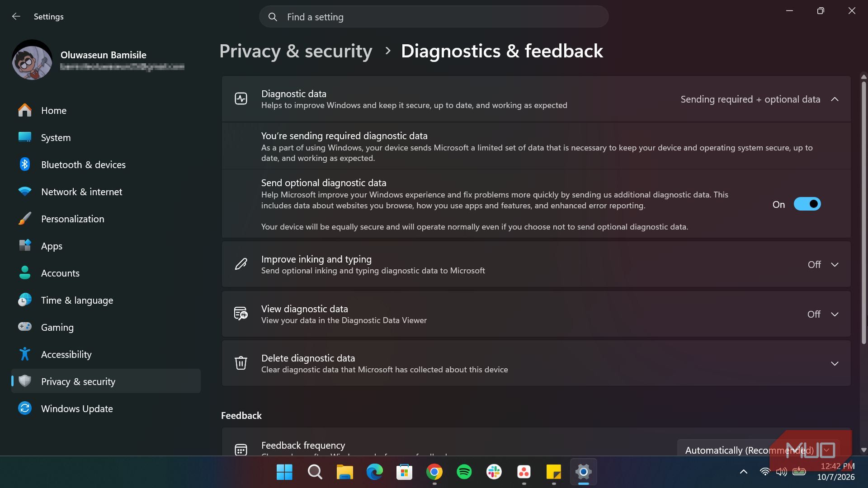Open Time & language category
Viewport: 868px width, 488px height.
click(x=106, y=300)
